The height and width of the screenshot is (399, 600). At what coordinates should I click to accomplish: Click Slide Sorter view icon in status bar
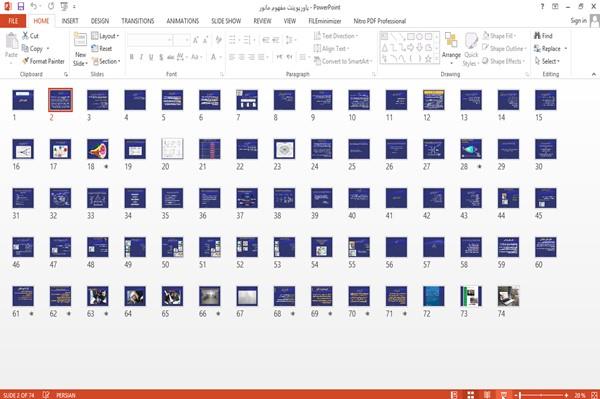(470, 395)
